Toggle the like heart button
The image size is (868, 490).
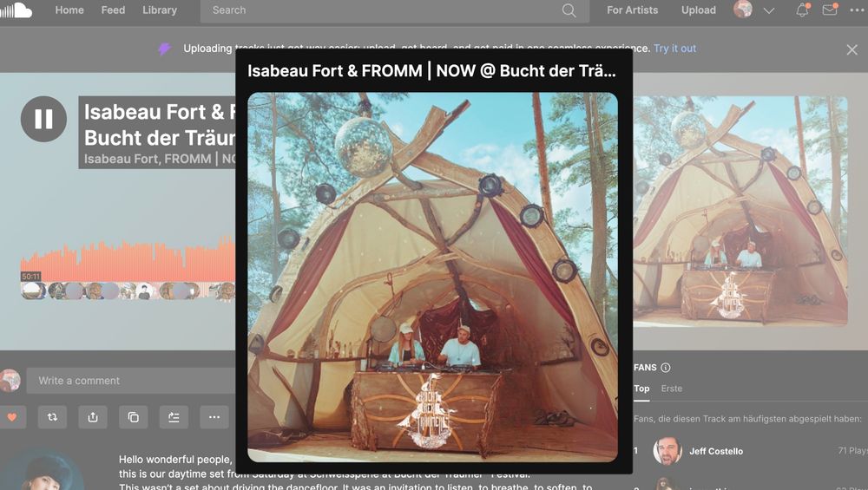coord(12,417)
